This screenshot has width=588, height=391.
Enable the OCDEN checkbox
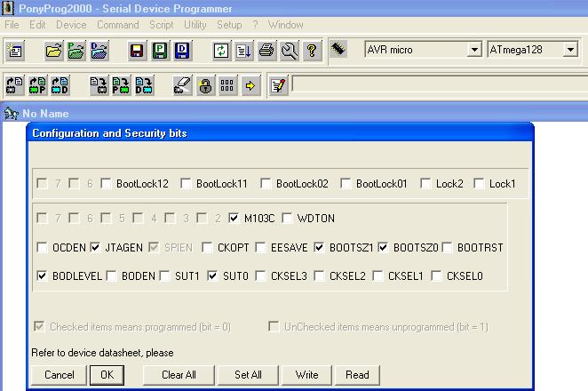pos(42,247)
